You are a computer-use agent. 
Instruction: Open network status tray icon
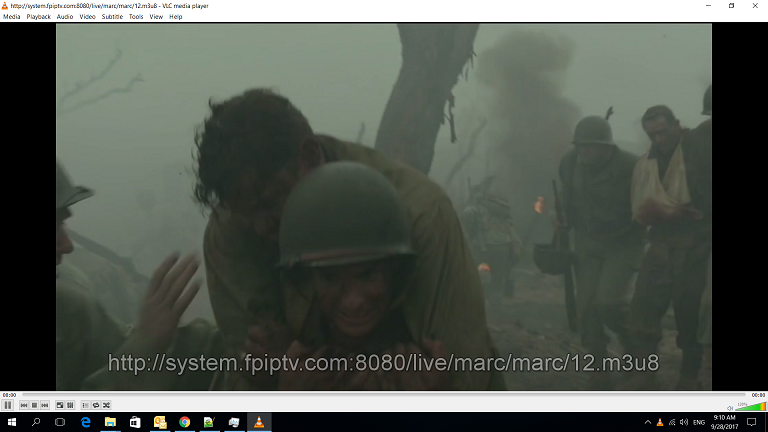[x=672, y=422]
